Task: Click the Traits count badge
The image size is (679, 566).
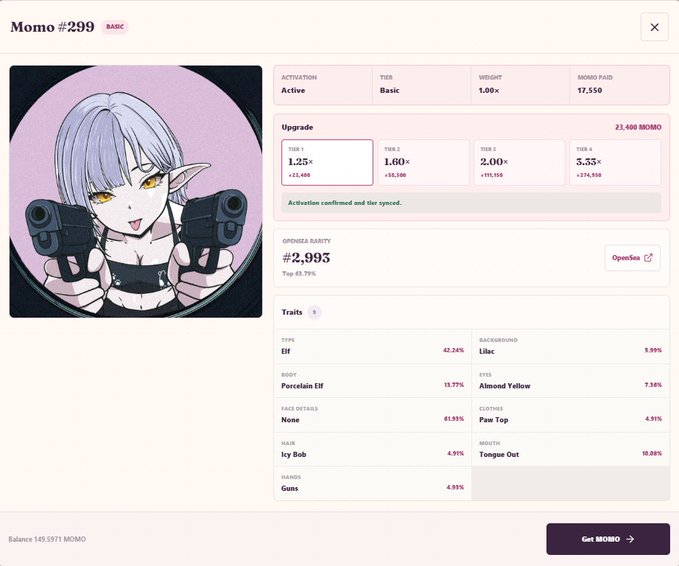Action: (314, 312)
